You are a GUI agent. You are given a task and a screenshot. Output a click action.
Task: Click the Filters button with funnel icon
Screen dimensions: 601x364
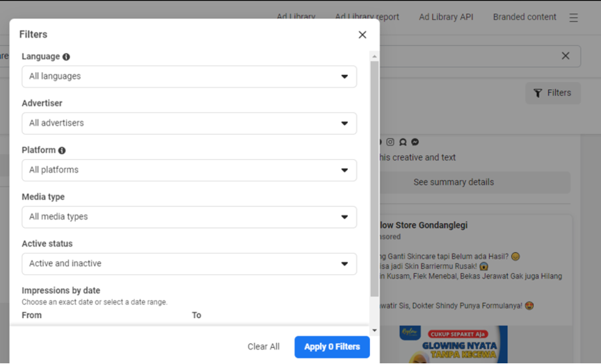[553, 93]
